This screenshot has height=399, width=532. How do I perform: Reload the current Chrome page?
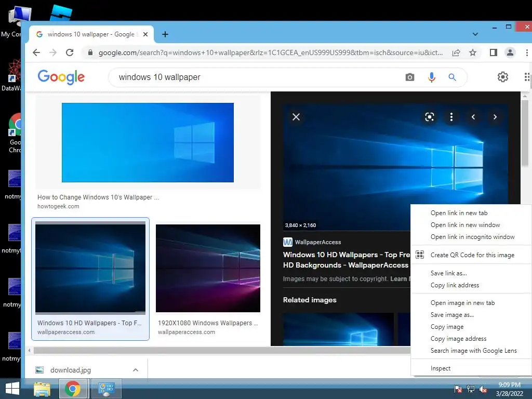[x=70, y=52]
